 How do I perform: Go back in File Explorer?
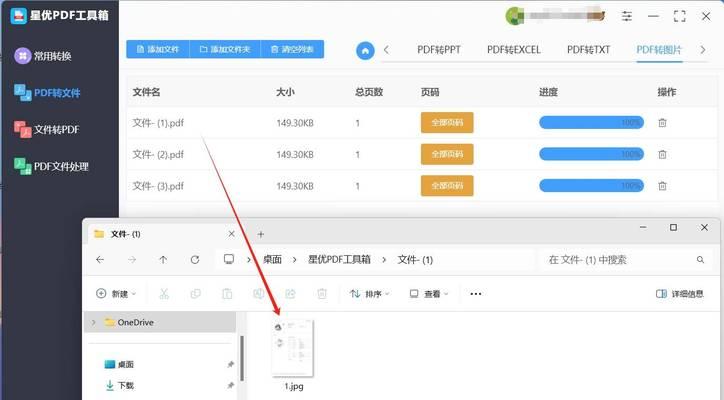pos(100,260)
